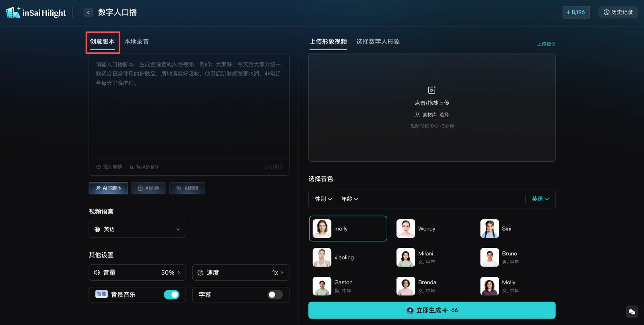
Task: Select the 选择数字人形象 tab
Action: (378, 42)
